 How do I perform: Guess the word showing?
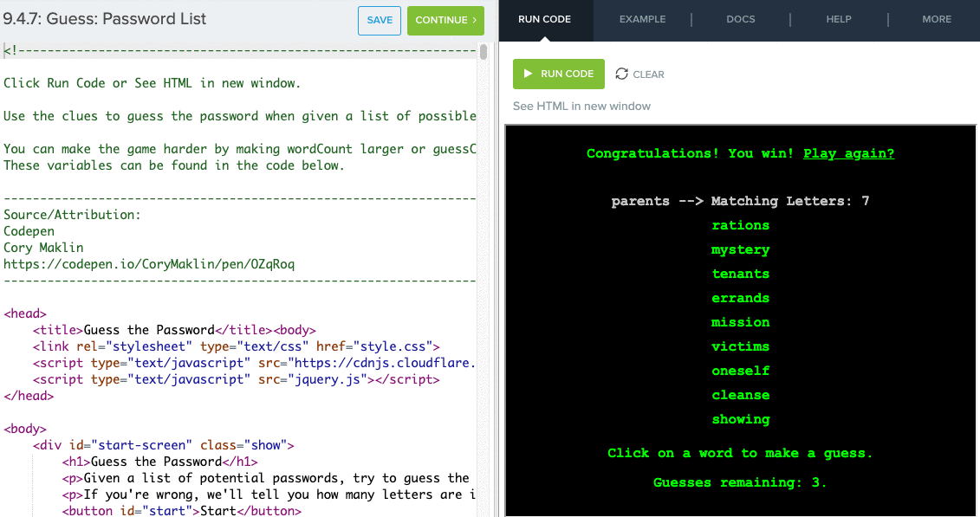(x=741, y=420)
